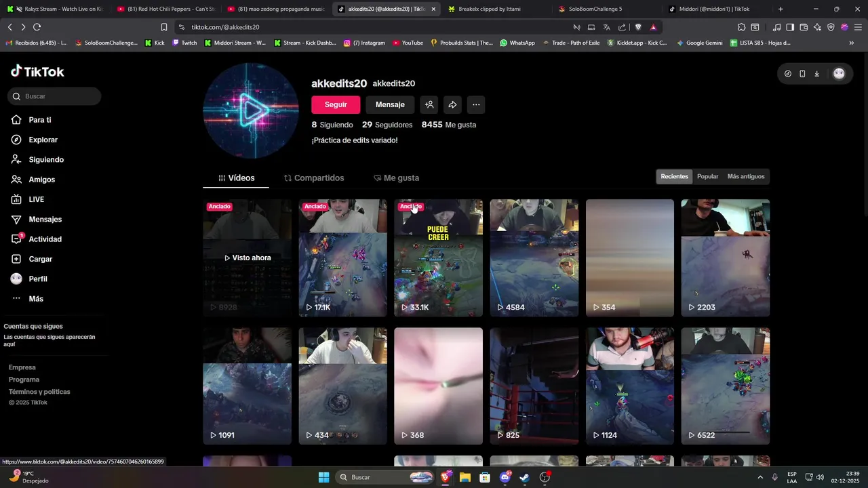Bookmark this page with the bookmark icon
The width and height of the screenshot is (868, 488).
(164, 27)
